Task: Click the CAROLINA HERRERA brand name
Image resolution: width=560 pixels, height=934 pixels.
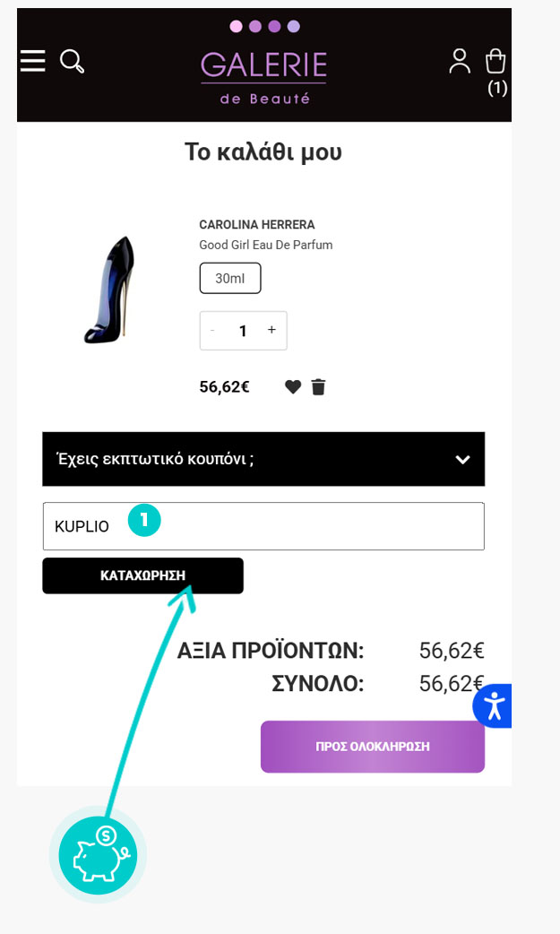Action: coord(257,225)
